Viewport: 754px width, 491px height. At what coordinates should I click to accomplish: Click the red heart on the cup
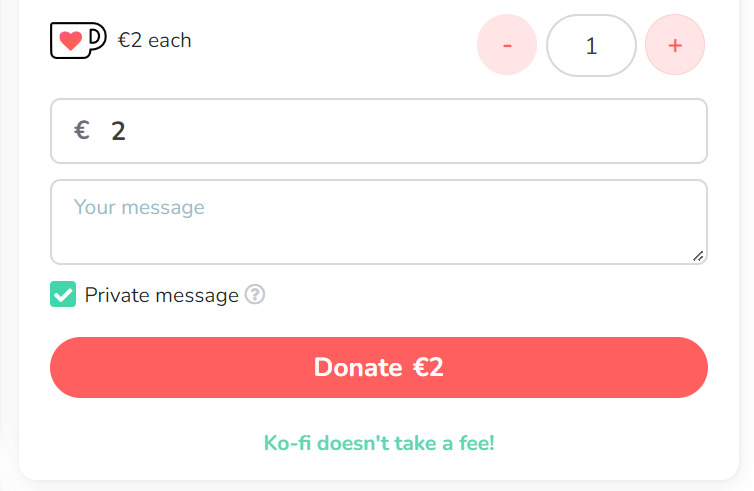click(71, 41)
